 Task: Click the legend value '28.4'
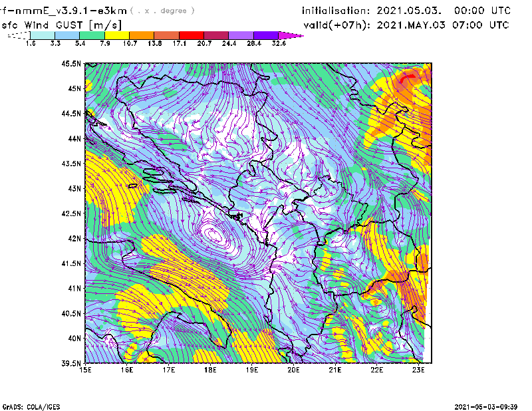(x=254, y=43)
